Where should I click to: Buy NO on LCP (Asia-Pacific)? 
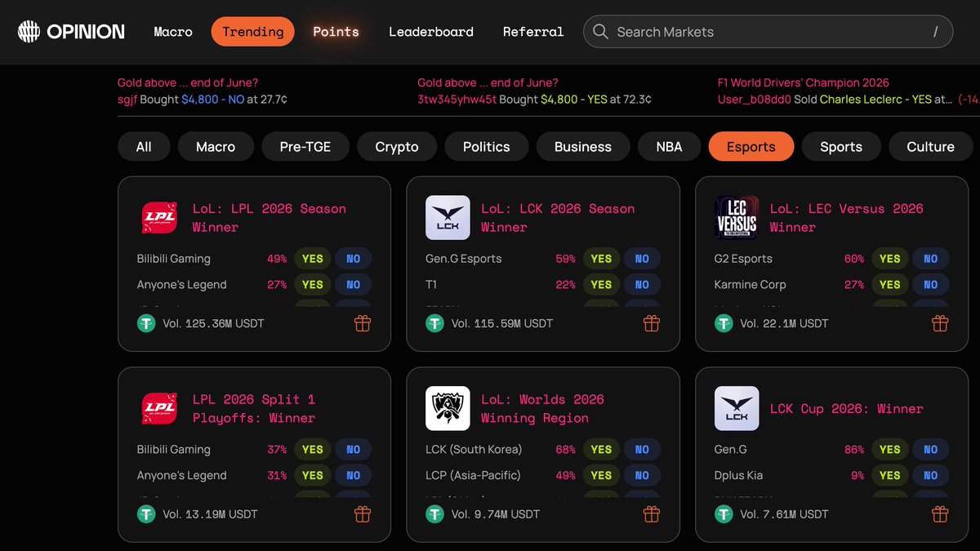642,476
